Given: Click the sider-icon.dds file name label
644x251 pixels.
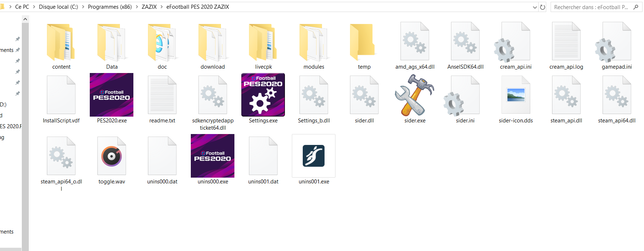Looking at the screenshot, I should tap(516, 121).
